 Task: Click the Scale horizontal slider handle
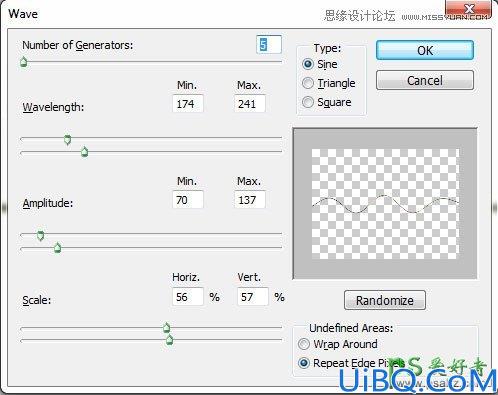167,328
